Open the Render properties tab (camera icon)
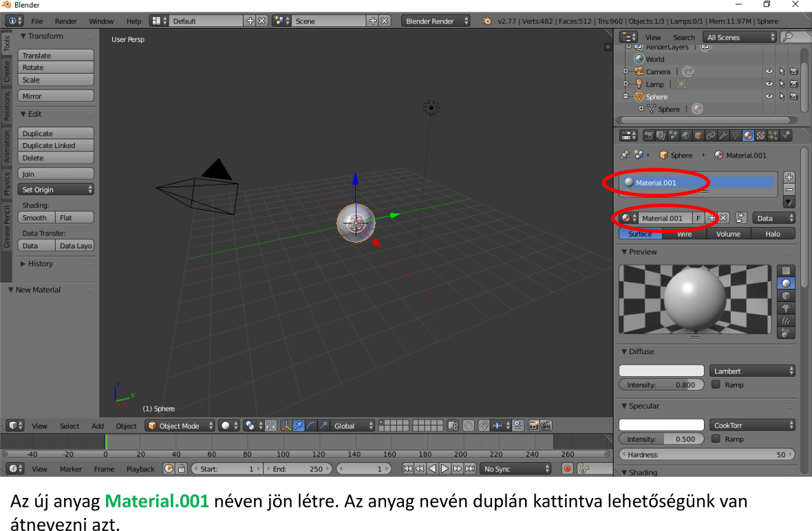Screen dimensions: 812x531 pyautogui.click(x=648, y=136)
